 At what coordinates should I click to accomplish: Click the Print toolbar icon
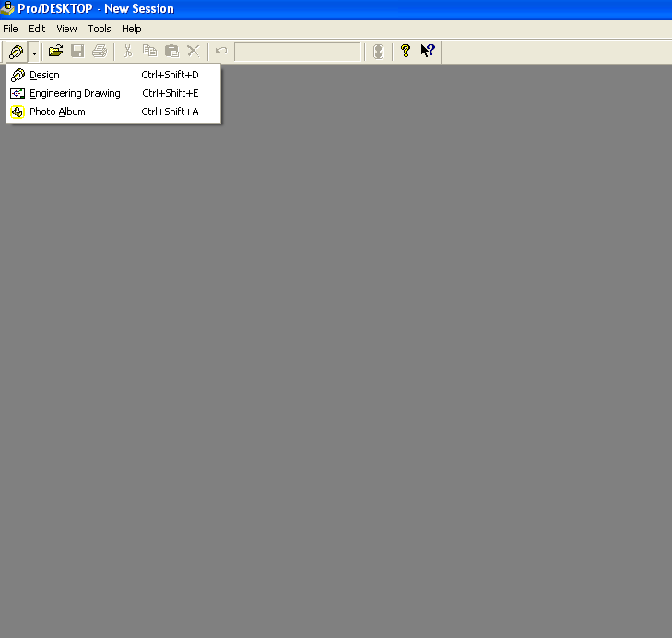click(100, 51)
